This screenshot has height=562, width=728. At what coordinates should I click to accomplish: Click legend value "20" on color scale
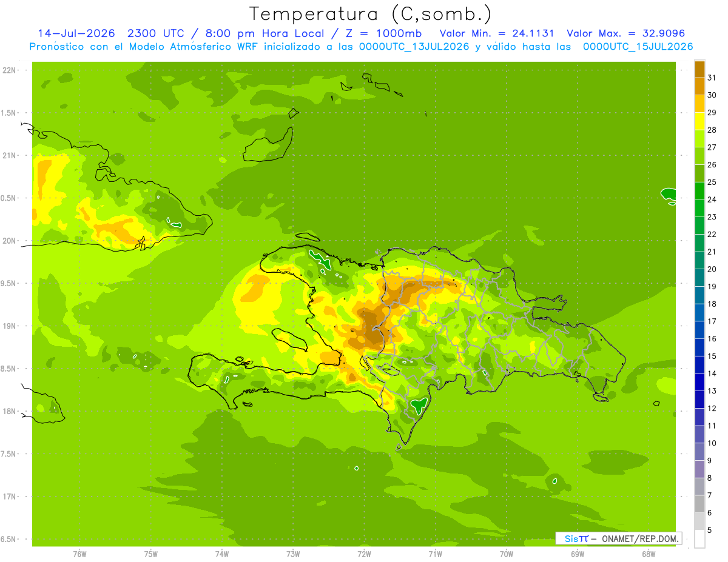tap(712, 269)
